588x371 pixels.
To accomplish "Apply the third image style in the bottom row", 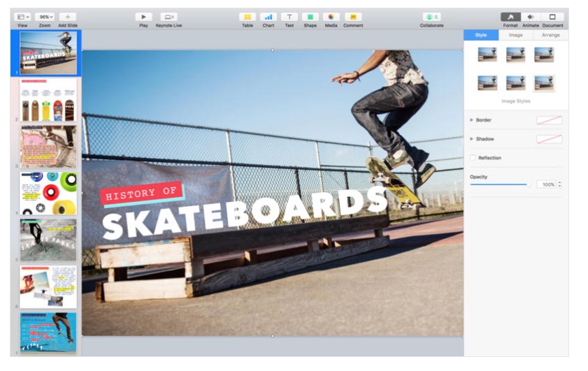I will click(x=544, y=83).
